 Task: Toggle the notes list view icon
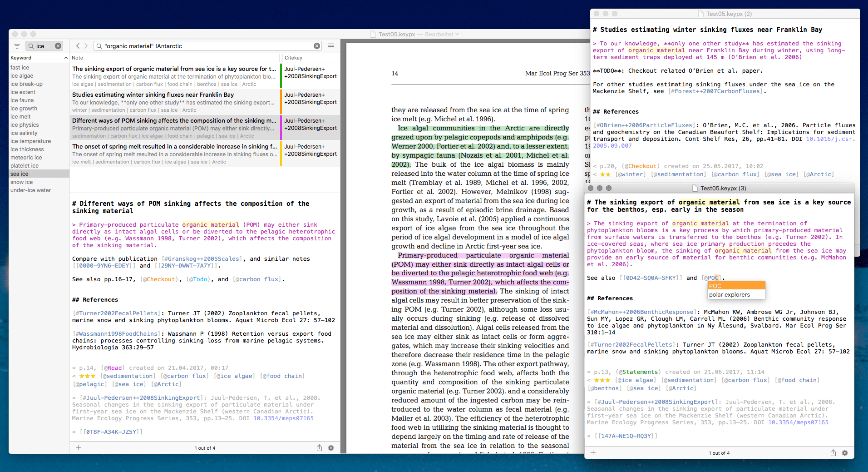coord(331,46)
